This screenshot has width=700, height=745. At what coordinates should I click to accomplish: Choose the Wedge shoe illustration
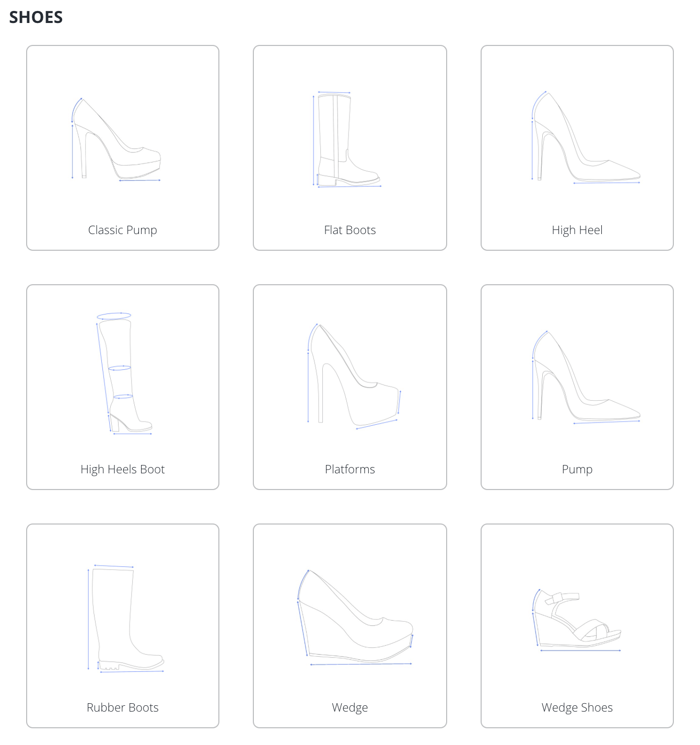pyautogui.click(x=355, y=618)
